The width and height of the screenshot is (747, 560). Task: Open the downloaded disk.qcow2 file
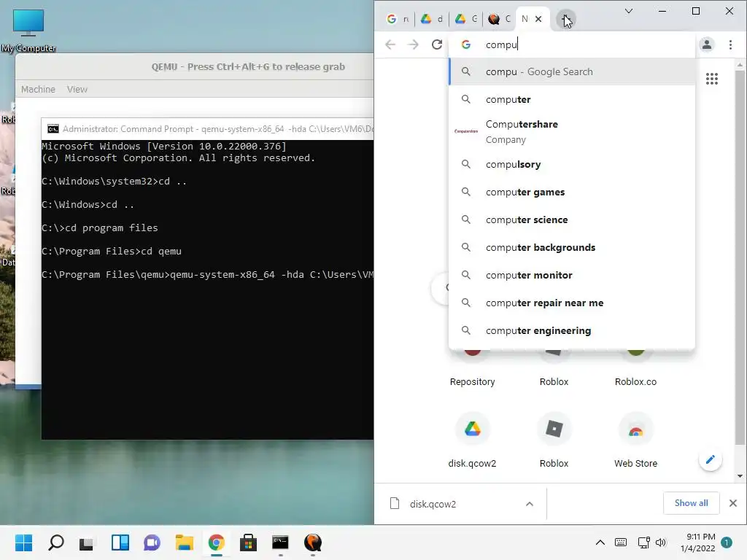point(431,504)
